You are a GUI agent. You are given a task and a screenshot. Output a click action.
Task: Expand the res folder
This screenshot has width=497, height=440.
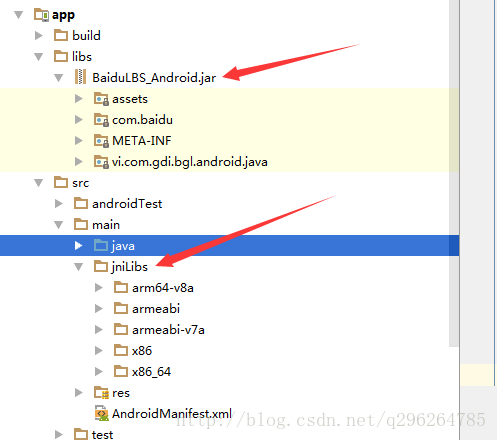coord(79,392)
